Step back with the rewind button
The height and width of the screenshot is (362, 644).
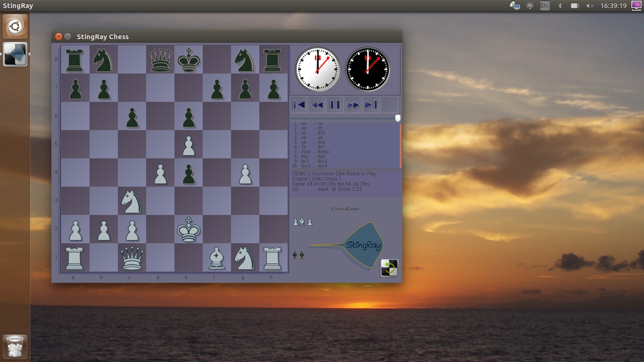point(317,105)
